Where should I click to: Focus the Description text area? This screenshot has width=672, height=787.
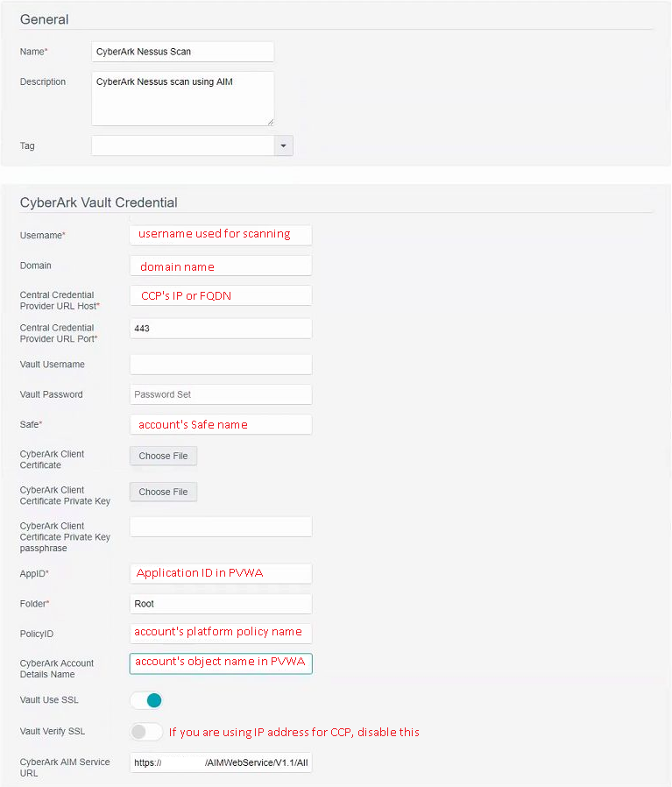pos(182,98)
